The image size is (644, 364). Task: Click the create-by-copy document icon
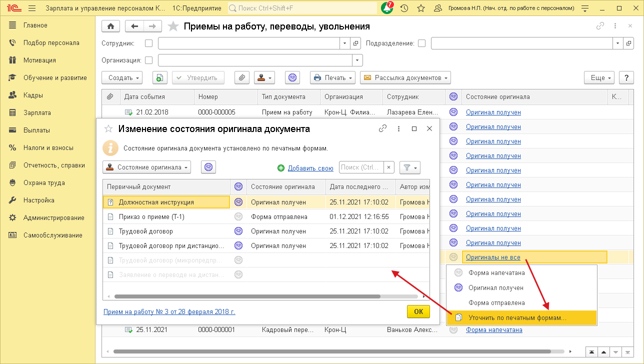159,77
